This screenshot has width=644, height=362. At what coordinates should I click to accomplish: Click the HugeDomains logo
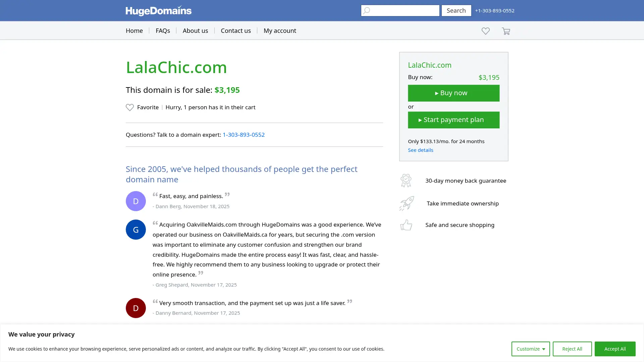(158, 10)
